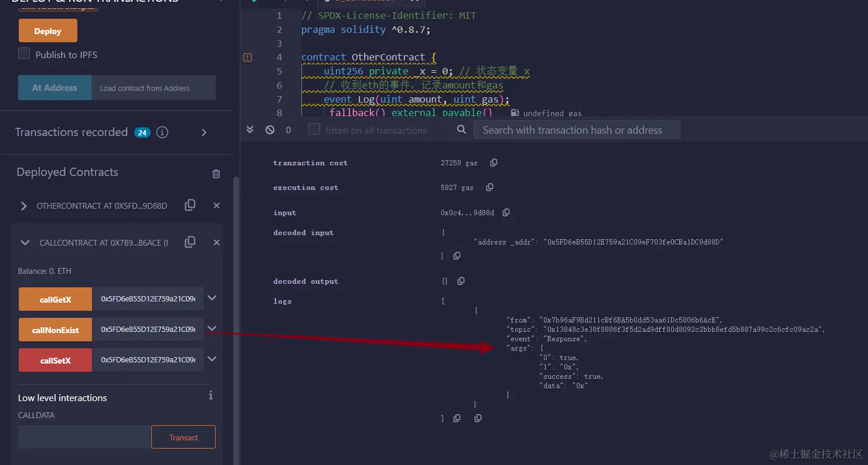
Task: Focus the transaction hash search field
Action: click(x=577, y=130)
